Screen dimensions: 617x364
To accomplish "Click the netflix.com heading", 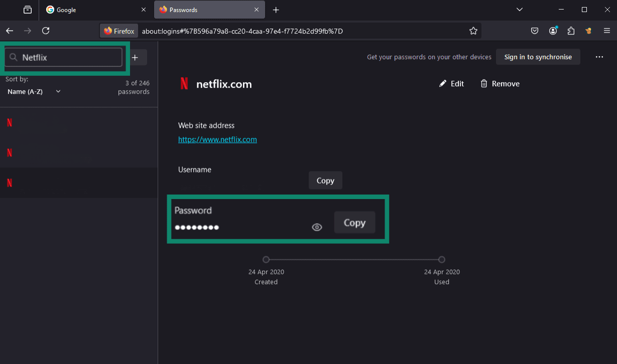I will 224,84.
